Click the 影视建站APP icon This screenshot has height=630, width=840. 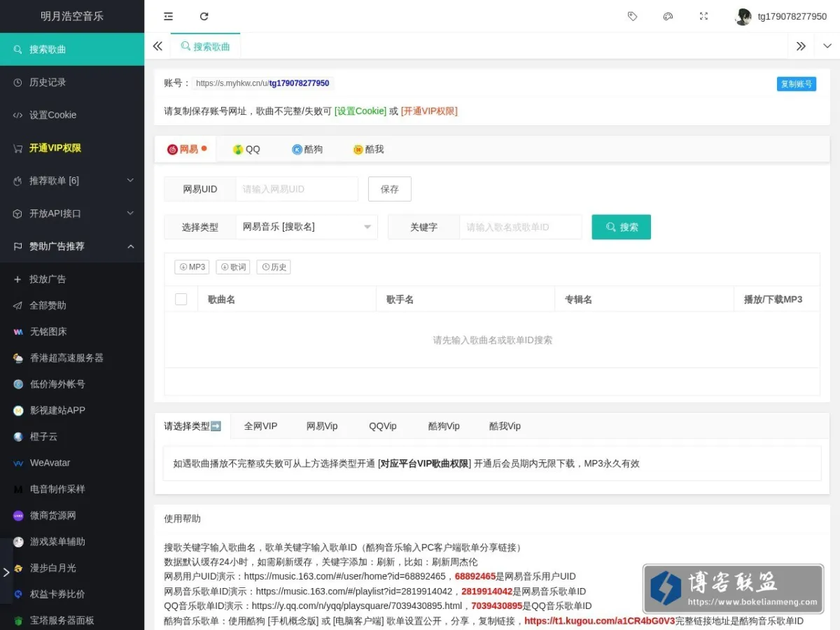click(18, 410)
